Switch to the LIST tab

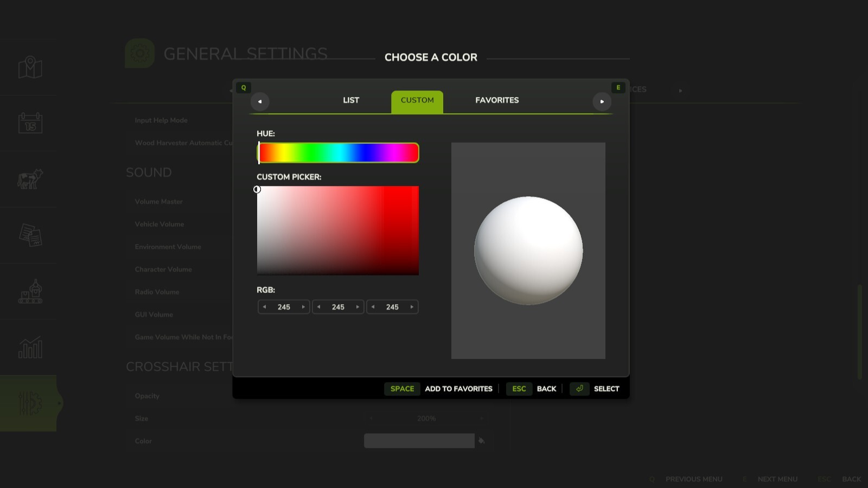(x=350, y=100)
